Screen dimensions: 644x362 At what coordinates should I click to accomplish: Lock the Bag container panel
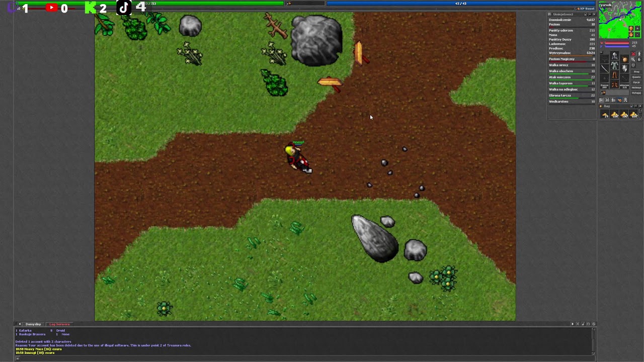click(632, 106)
